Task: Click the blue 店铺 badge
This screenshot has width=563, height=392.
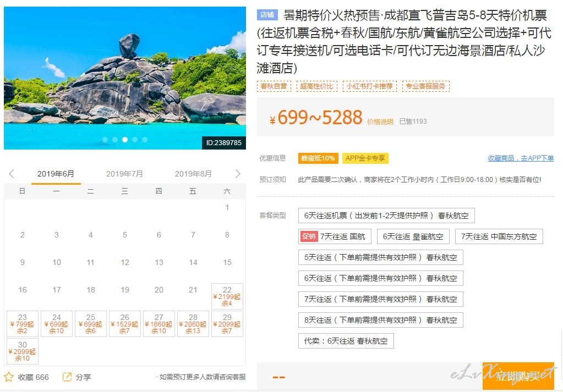Action: click(x=267, y=15)
